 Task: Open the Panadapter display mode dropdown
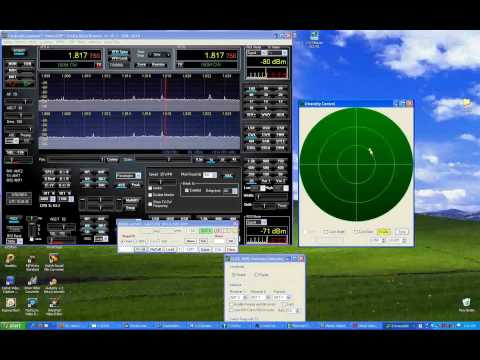(x=128, y=176)
